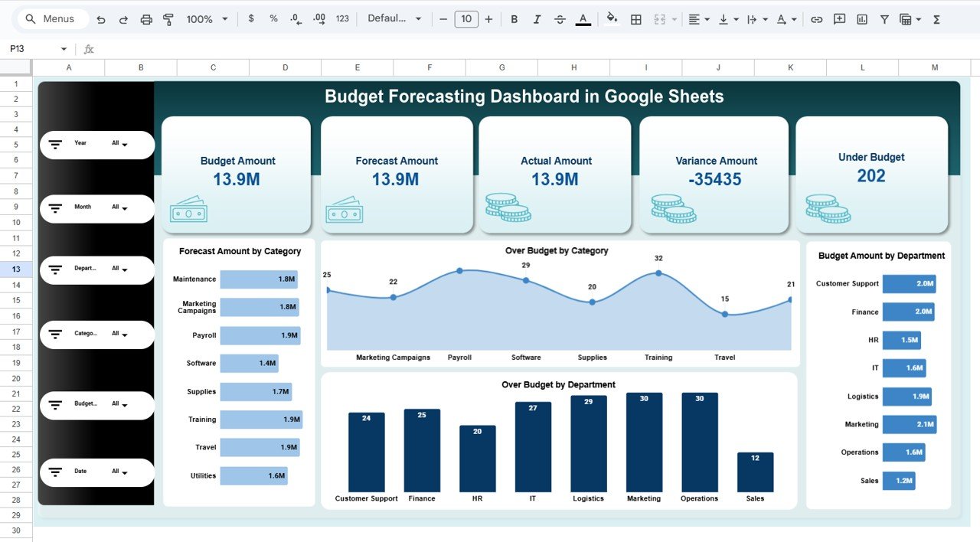Toggle Bold formatting
Image resolution: width=980 pixels, height=542 pixels.
click(x=514, y=19)
